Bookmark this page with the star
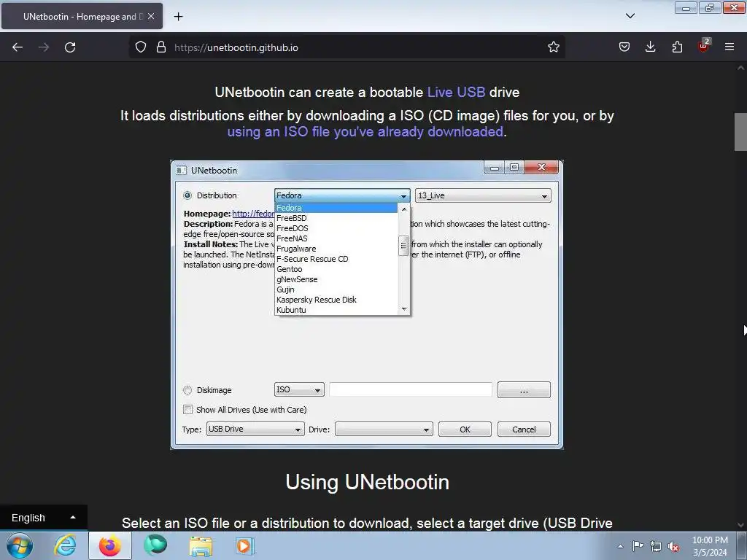This screenshot has width=747, height=560. (x=553, y=47)
